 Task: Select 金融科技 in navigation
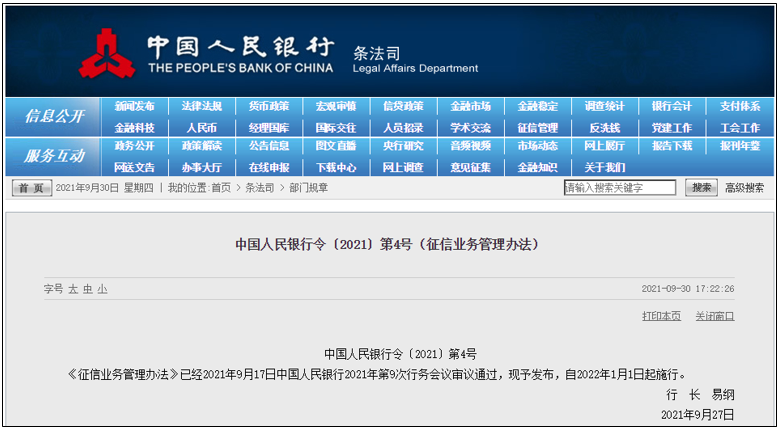[134, 128]
